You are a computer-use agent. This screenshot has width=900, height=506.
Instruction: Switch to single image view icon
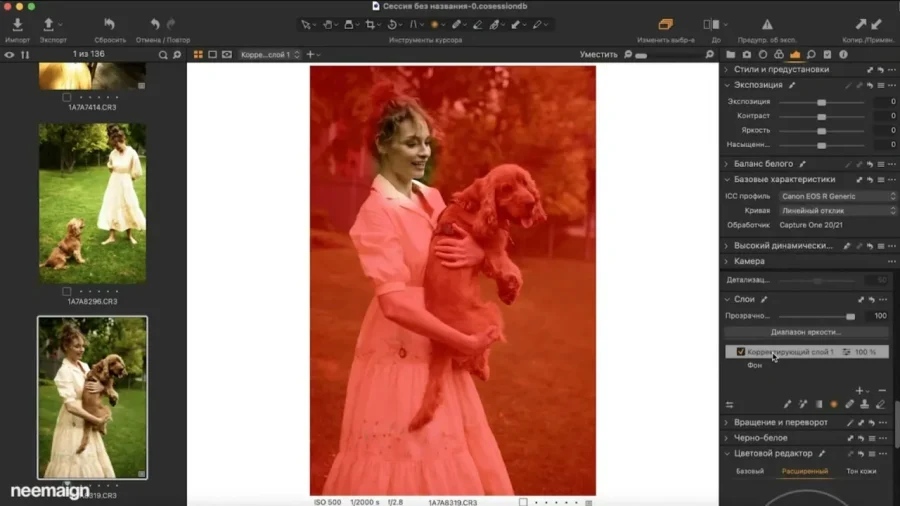pos(212,55)
